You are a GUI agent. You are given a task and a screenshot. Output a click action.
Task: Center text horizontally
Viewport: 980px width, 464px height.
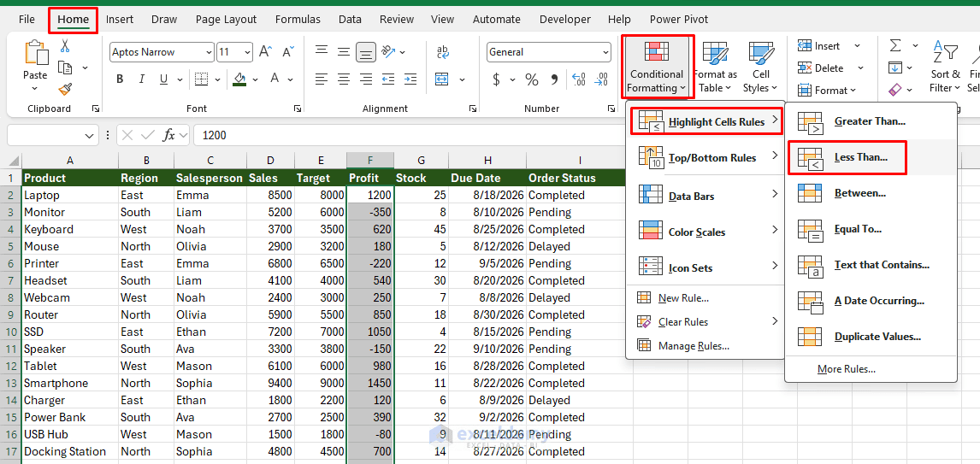(344, 79)
